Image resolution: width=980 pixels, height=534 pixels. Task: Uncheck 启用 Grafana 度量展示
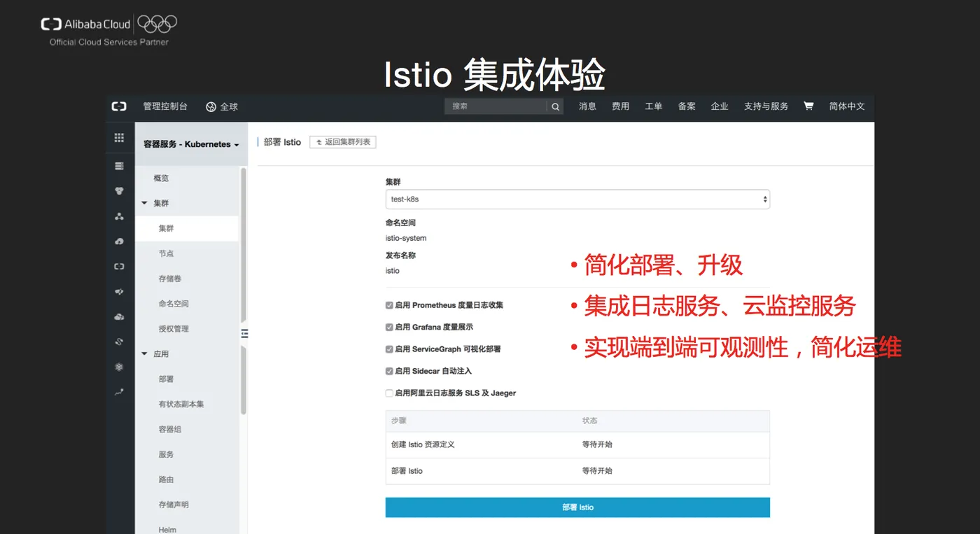point(389,327)
